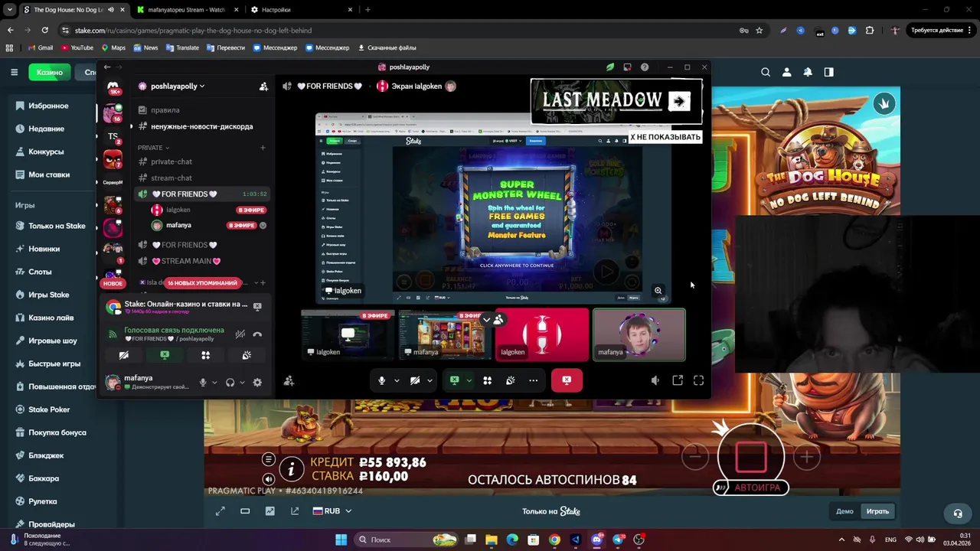The height and width of the screenshot is (551, 980).
Task: Open the Stake profile icon
Action: [x=786, y=72]
